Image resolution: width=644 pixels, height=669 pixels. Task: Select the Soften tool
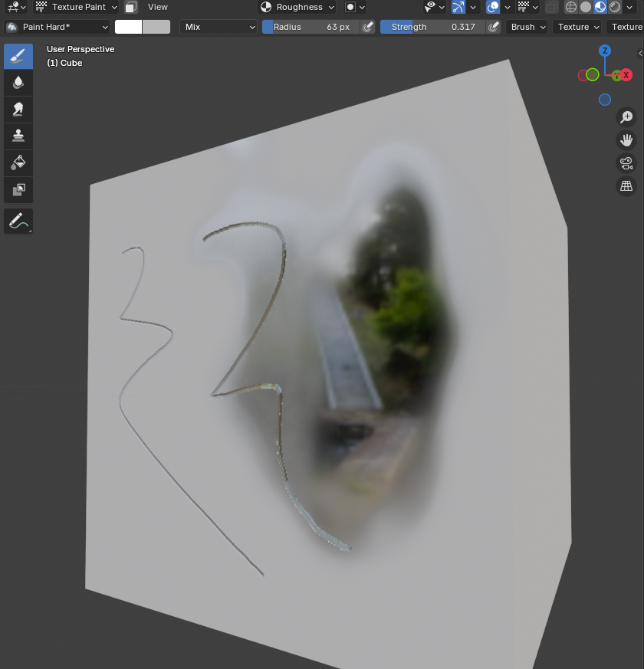tap(18, 83)
